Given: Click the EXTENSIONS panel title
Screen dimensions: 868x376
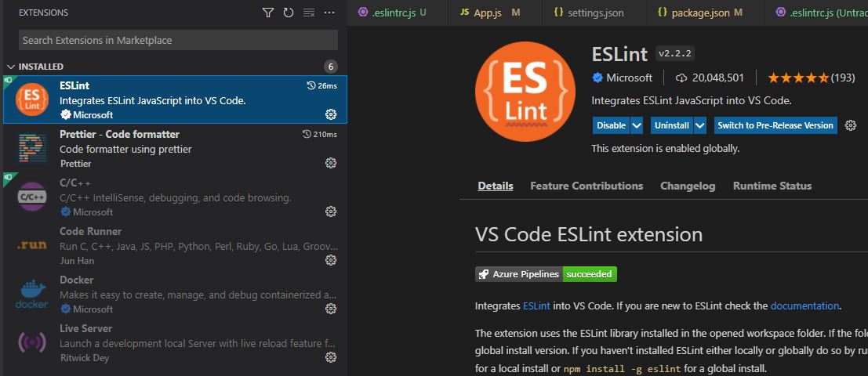Looking at the screenshot, I should [44, 13].
